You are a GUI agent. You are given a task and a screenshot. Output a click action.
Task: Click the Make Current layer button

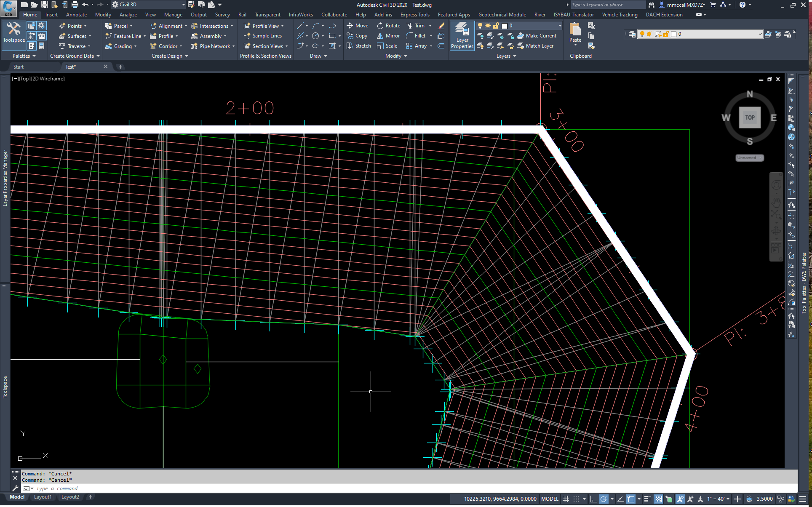[x=537, y=36]
